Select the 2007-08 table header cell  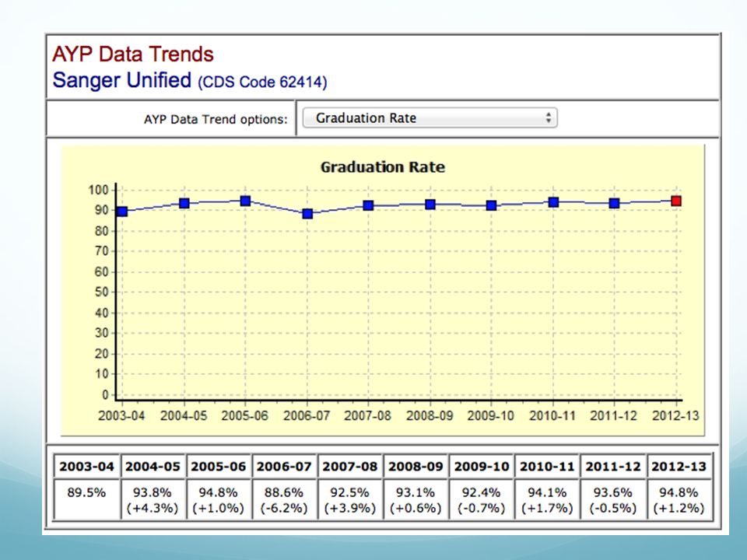click(x=349, y=466)
